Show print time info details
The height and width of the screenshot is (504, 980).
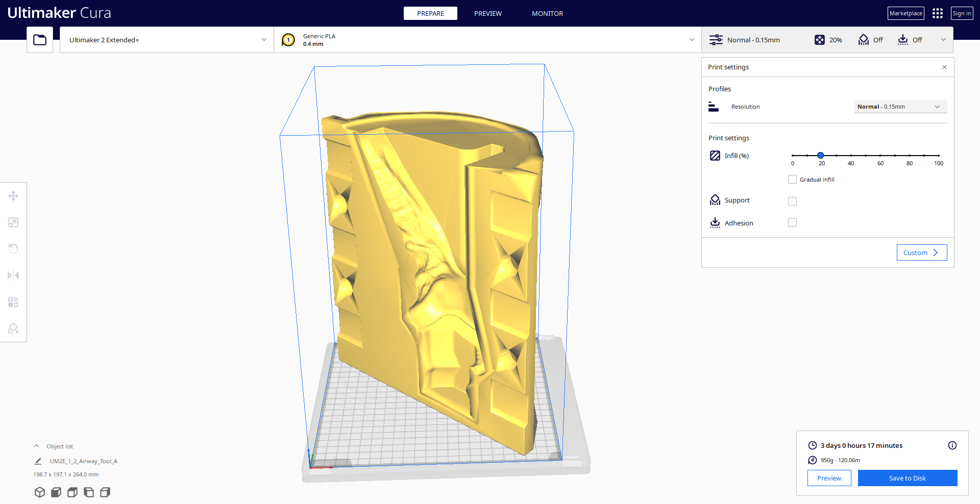click(952, 445)
